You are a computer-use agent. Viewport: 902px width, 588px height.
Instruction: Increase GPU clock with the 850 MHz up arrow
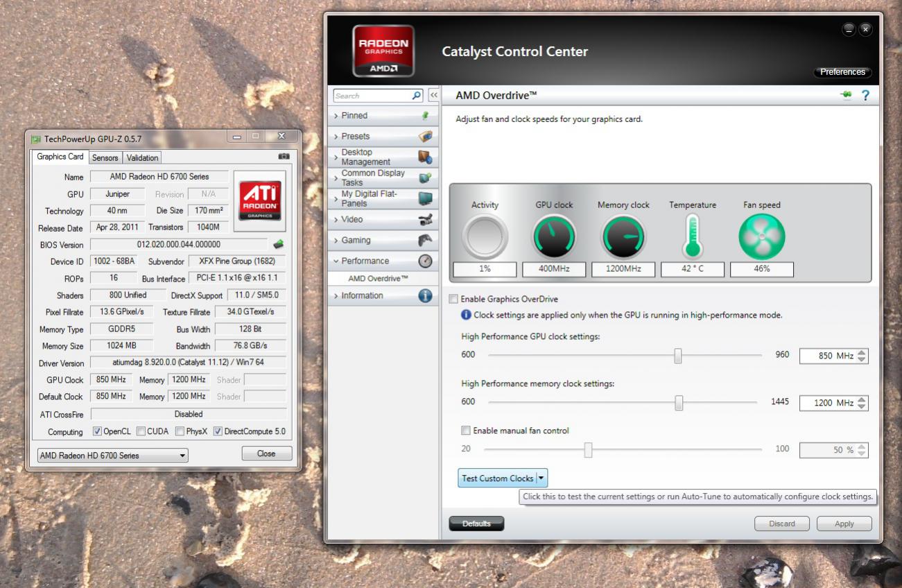pyautogui.click(x=862, y=352)
